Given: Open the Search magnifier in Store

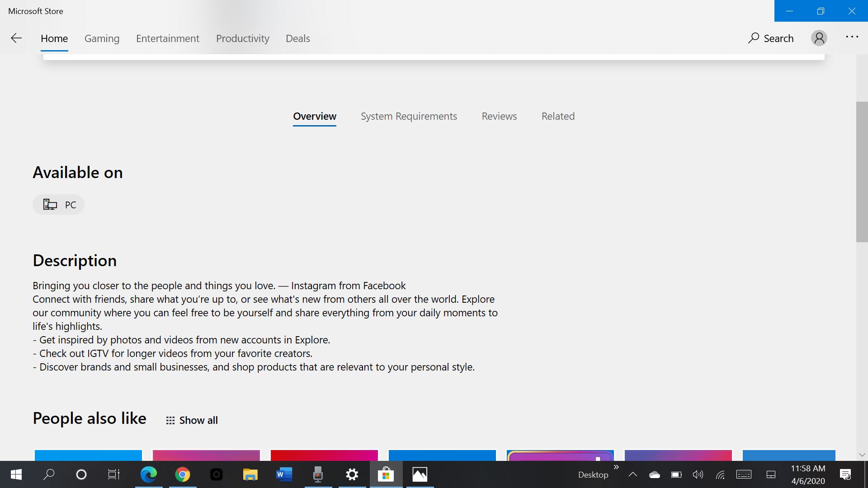Looking at the screenshot, I should point(771,38).
